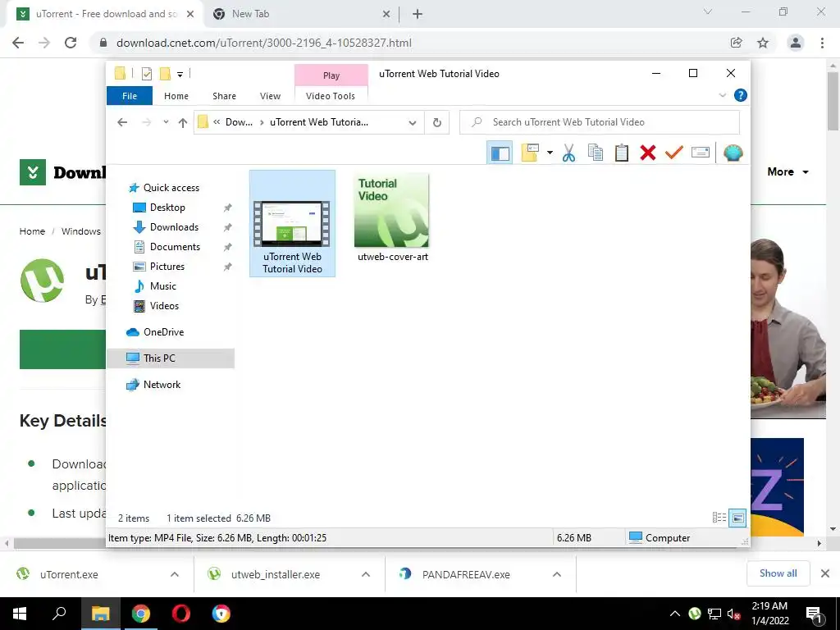
Task: Open uTorrent.exe download item menu chevron
Action: [175, 574]
